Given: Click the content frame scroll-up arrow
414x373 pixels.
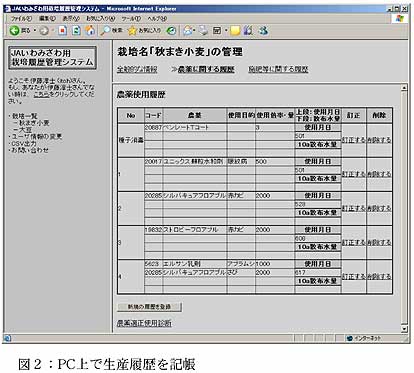Looking at the screenshot, I should [404, 88].
